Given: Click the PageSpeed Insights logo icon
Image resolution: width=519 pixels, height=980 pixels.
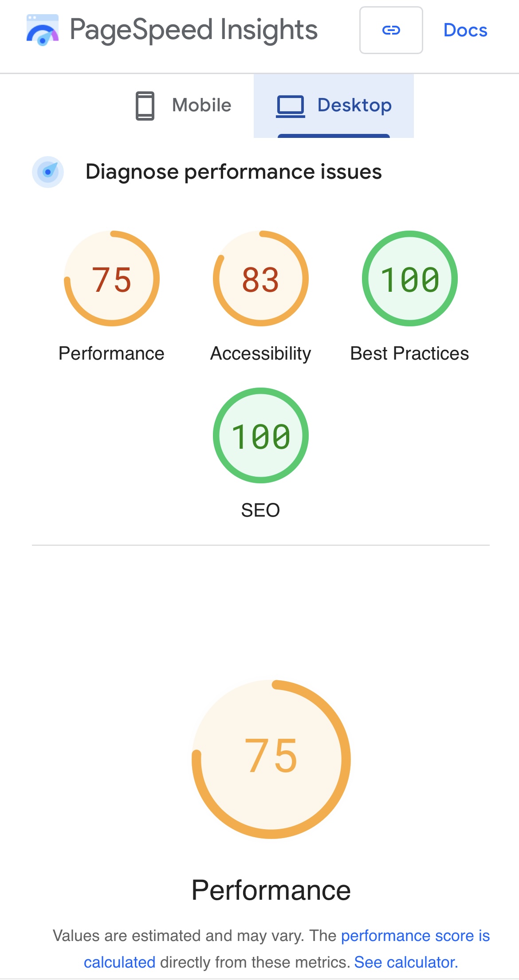Looking at the screenshot, I should 43,30.
